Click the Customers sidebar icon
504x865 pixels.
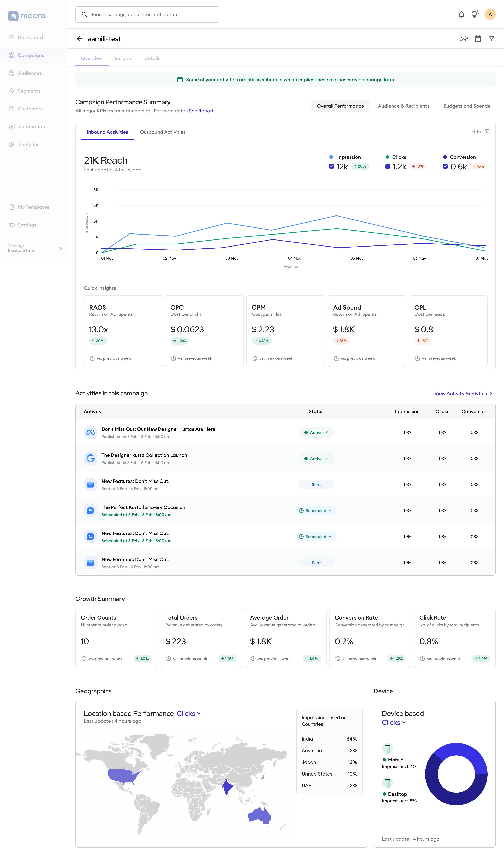click(12, 109)
